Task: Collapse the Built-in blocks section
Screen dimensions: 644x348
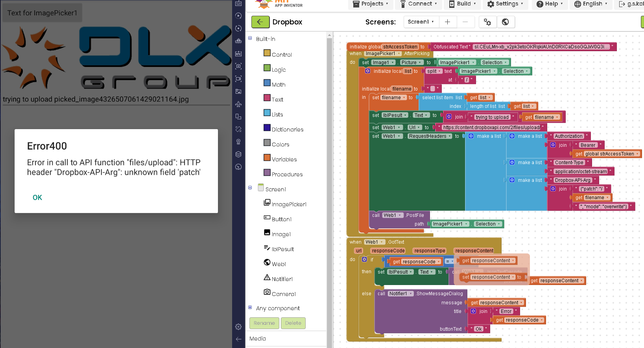Action: (250, 38)
